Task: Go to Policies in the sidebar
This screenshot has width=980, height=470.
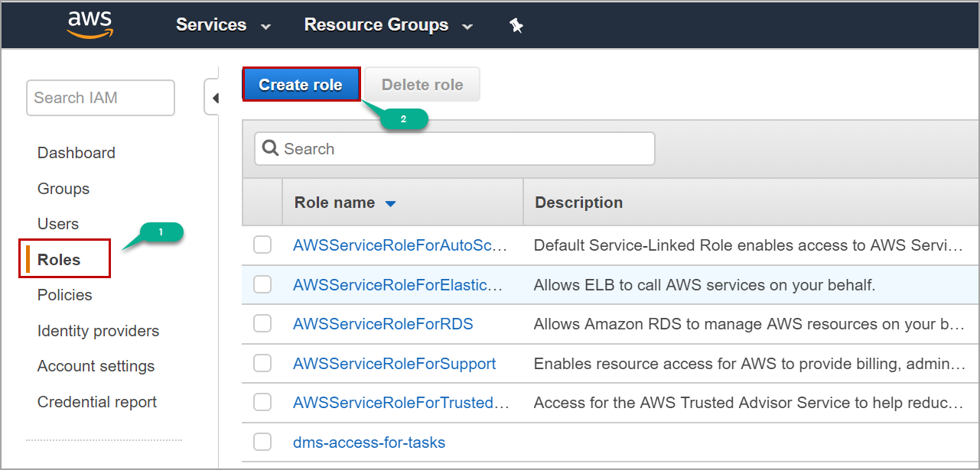Action: pyautogui.click(x=65, y=295)
